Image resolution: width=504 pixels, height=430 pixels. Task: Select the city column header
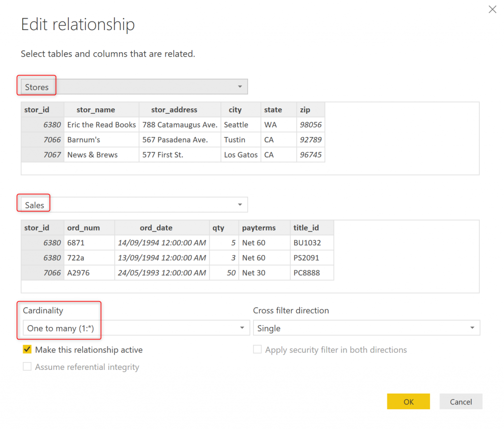click(235, 110)
